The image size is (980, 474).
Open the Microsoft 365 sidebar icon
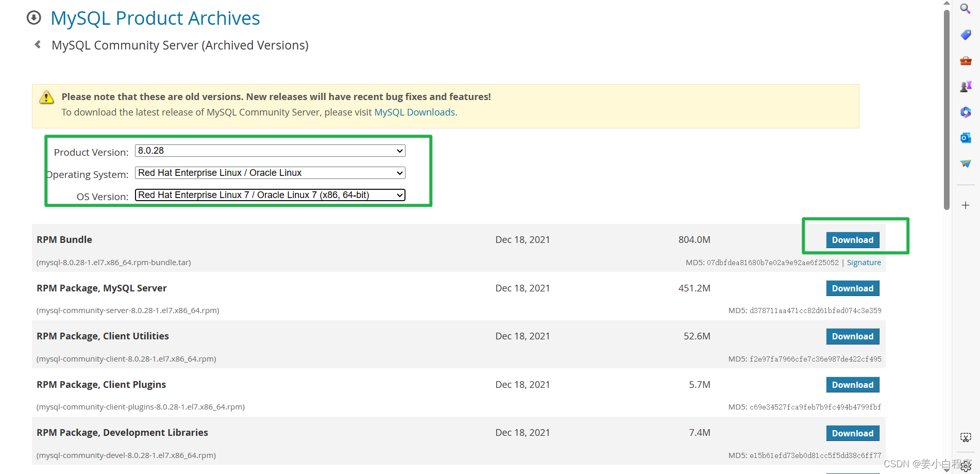pyautogui.click(x=966, y=112)
